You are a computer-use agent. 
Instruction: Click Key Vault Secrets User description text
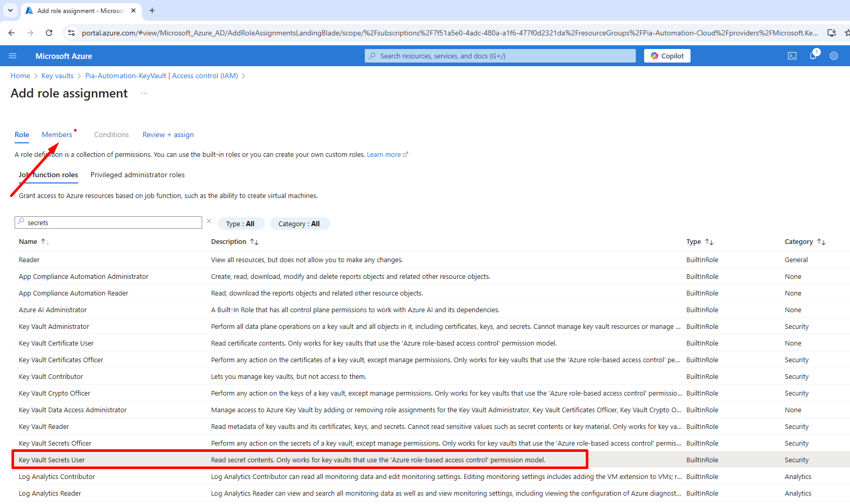[378, 460]
